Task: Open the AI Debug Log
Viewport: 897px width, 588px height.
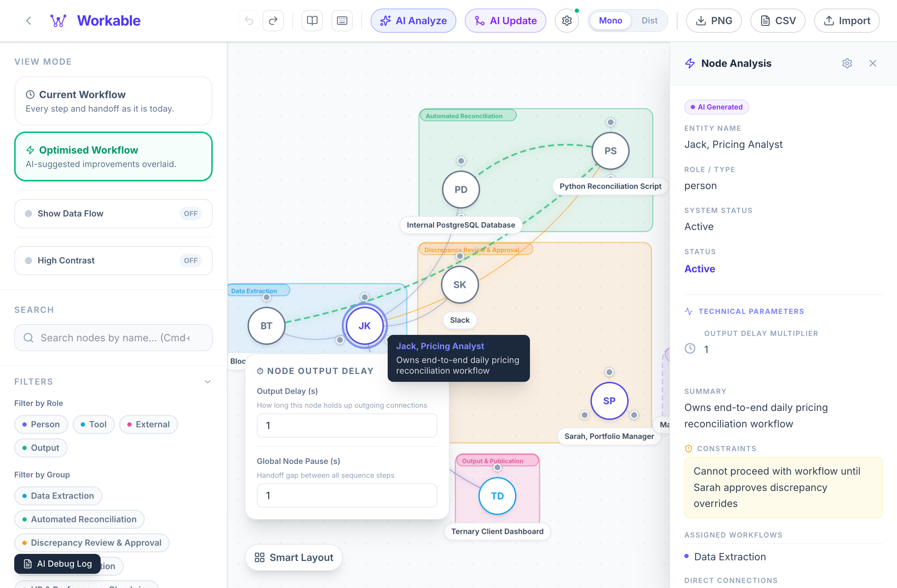Action: (x=58, y=564)
